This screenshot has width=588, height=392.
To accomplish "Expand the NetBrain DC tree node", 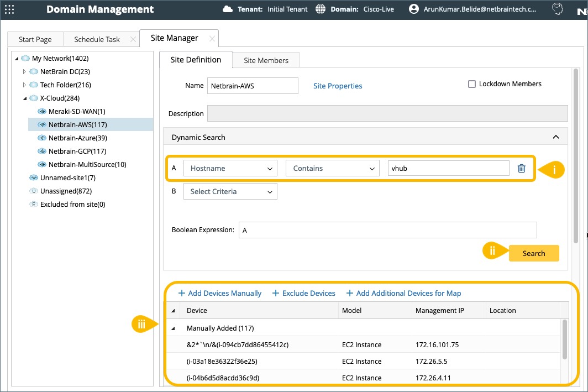I will pyautogui.click(x=24, y=72).
